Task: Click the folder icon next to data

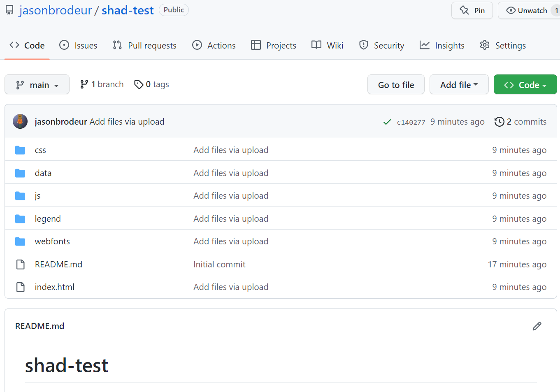Action: click(x=20, y=173)
